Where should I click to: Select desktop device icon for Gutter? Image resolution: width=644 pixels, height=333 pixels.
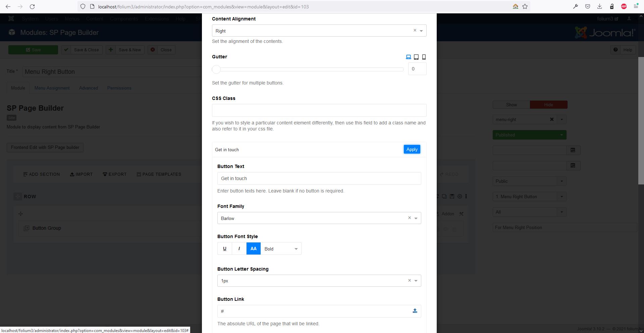tap(408, 57)
